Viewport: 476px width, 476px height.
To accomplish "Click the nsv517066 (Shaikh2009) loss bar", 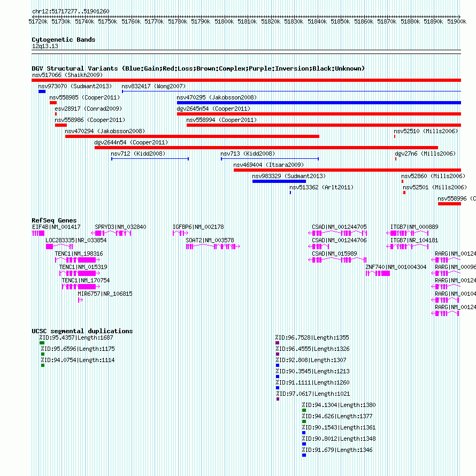I will pos(246,80).
